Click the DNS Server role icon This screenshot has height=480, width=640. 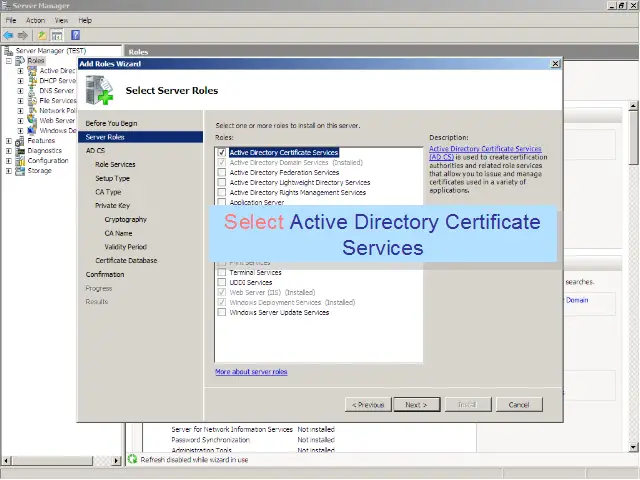point(32,91)
